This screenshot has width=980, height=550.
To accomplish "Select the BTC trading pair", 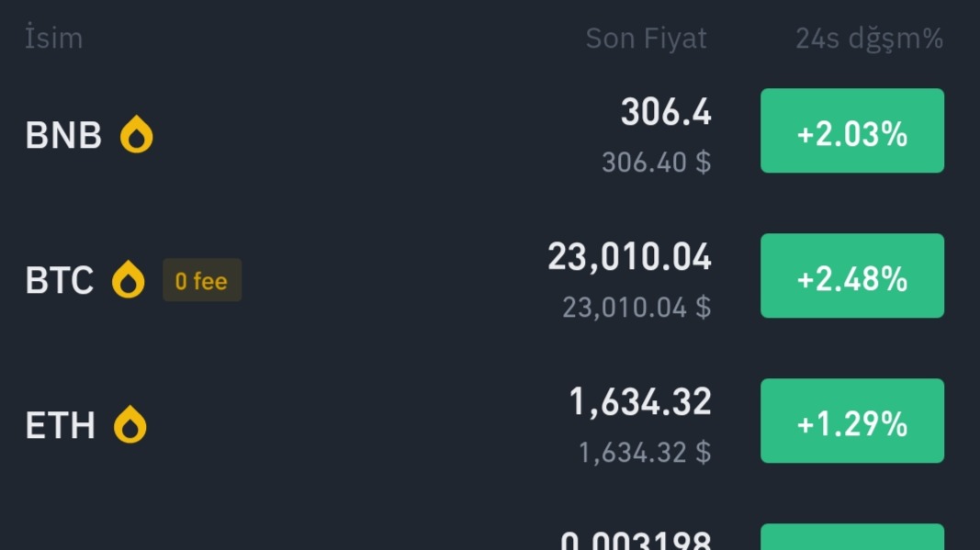I will pyautogui.click(x=57, y=279).
